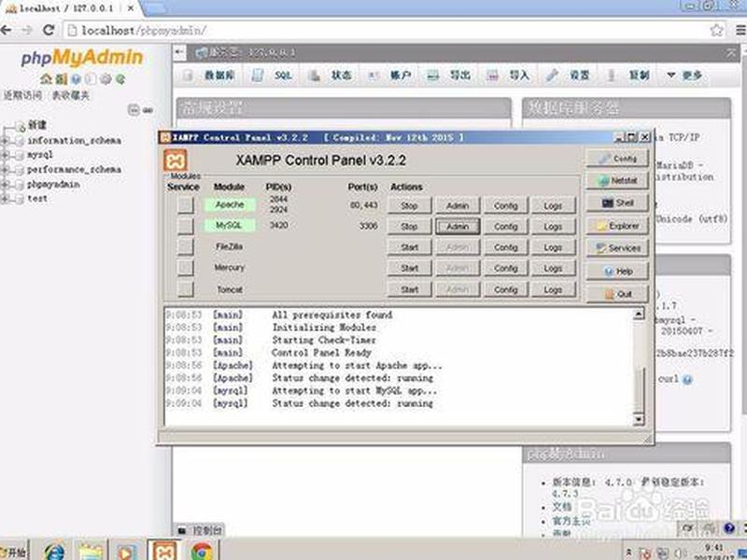Open Admin for Apache
The width and height of the screenshot is (747, 560).
458,205
